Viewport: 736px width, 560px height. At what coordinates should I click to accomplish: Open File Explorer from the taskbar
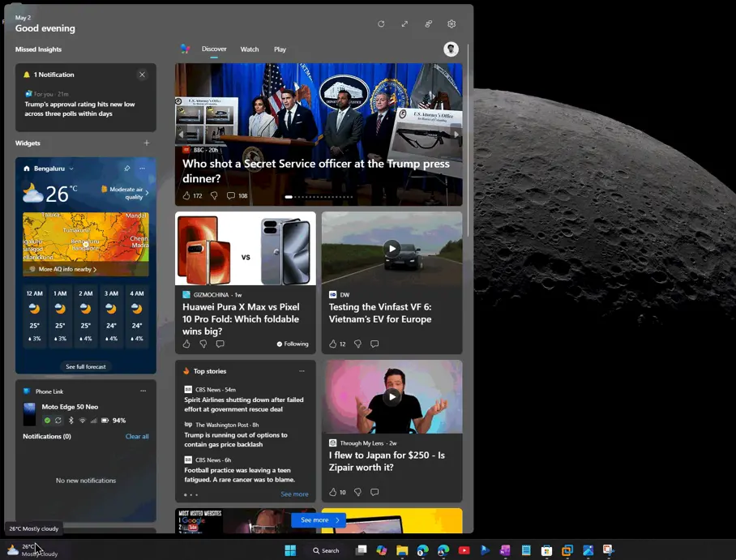pos(402,550)
